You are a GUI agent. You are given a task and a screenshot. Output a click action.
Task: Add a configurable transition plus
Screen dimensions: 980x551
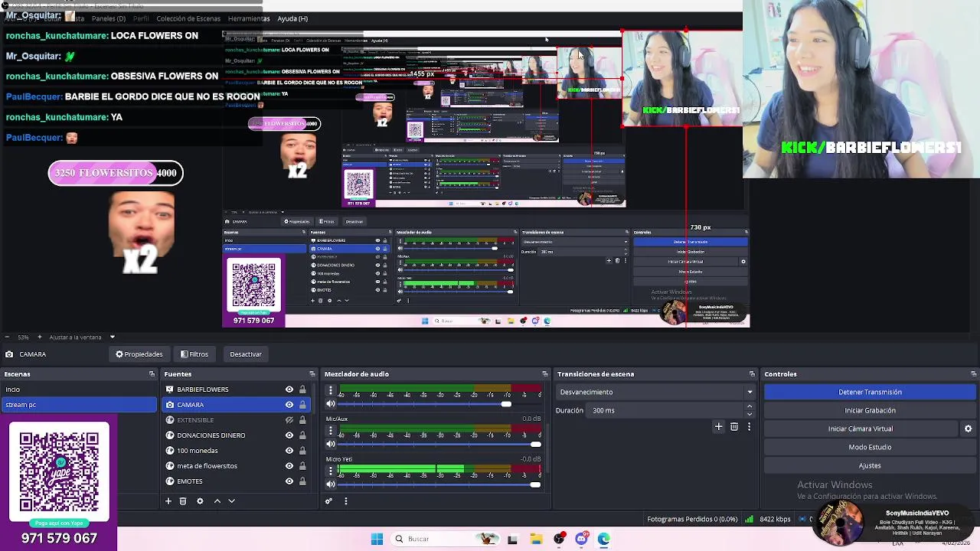click(718, 427)
